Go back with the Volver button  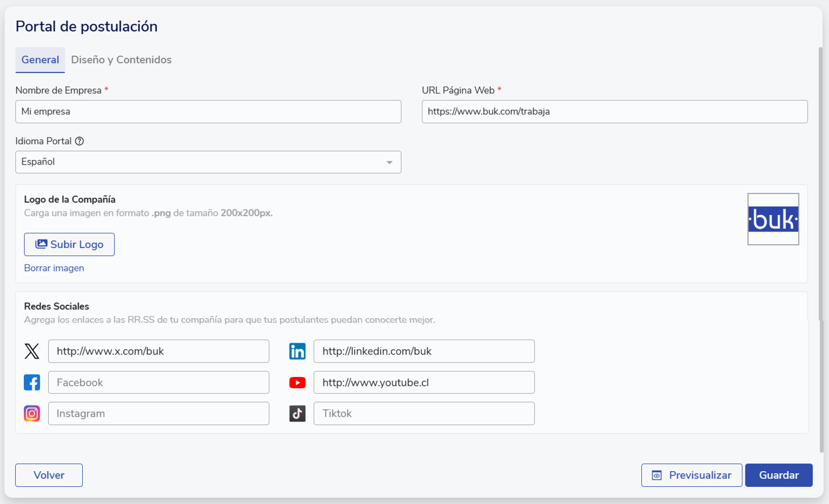pos(49,476)
